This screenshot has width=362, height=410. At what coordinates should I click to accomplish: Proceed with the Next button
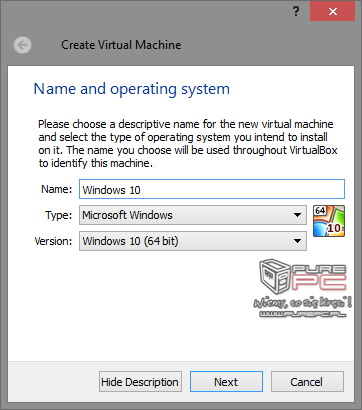tap(226, 382)
